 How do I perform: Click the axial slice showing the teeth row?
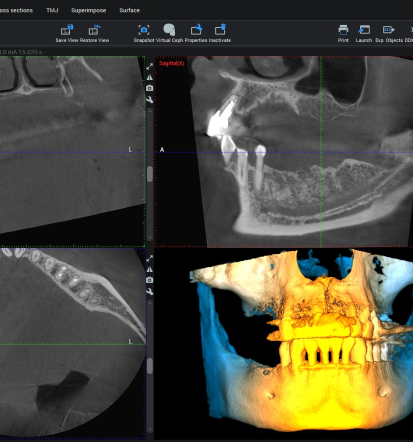click(x=72, y=343)
